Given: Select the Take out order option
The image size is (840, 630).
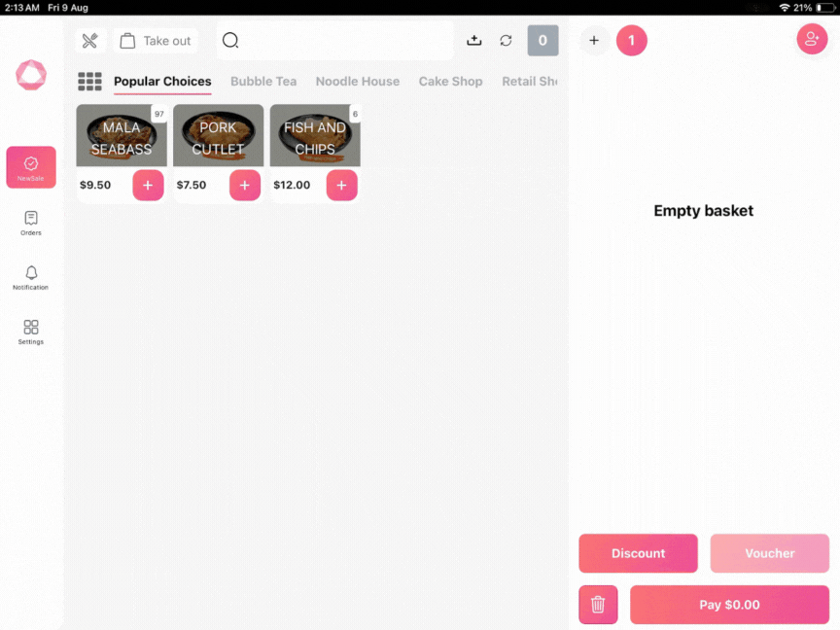Looking at the screenshot, I should (156, 41).
